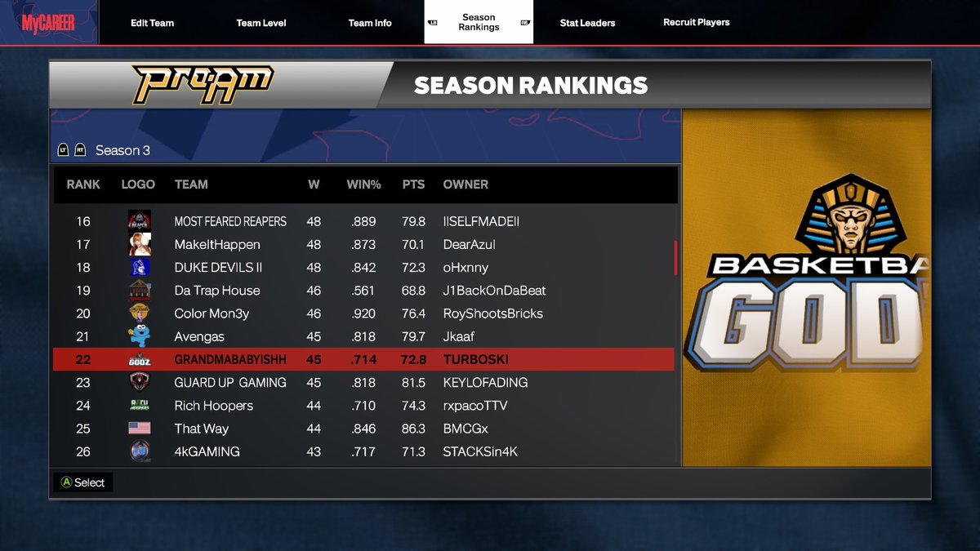Click the Da Trap House team logo

[x=139, y=291]
